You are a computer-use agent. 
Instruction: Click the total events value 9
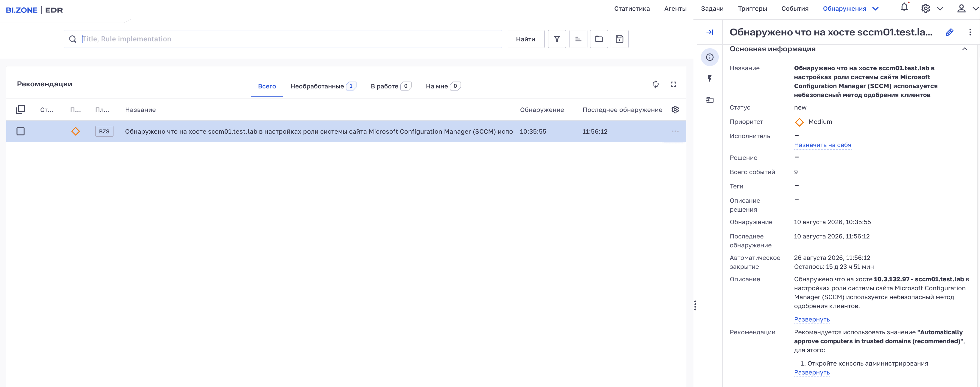(x=796, y=172)
